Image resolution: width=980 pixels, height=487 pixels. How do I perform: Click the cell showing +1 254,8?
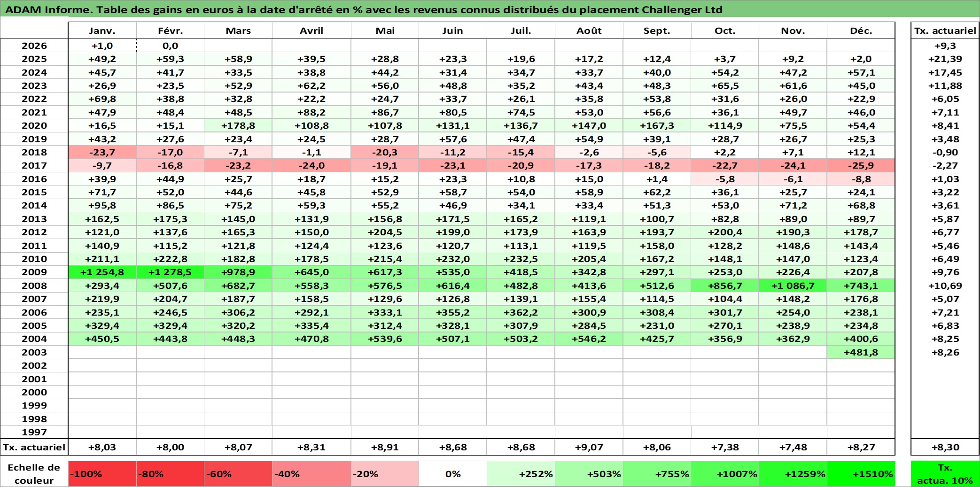pyautogui.click(x=102, y=272)
